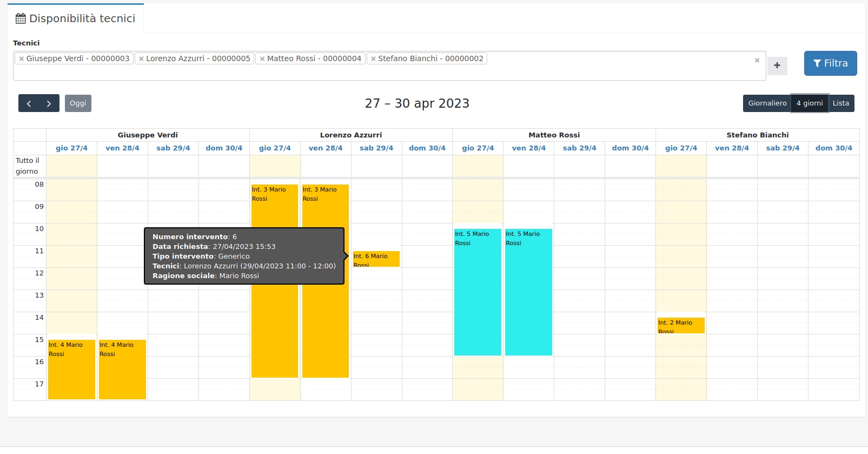Select the 4 giorni view

(809, 103)
